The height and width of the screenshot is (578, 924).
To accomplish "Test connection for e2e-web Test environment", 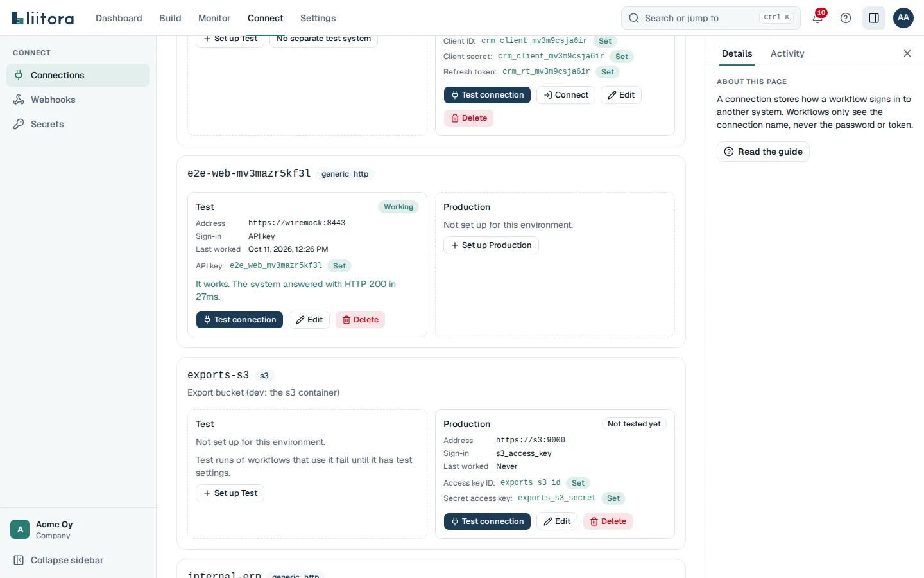I will pos(239,320).
